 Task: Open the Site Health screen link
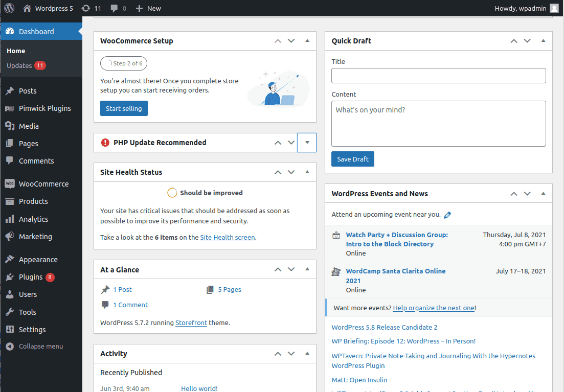pos(227,237)
